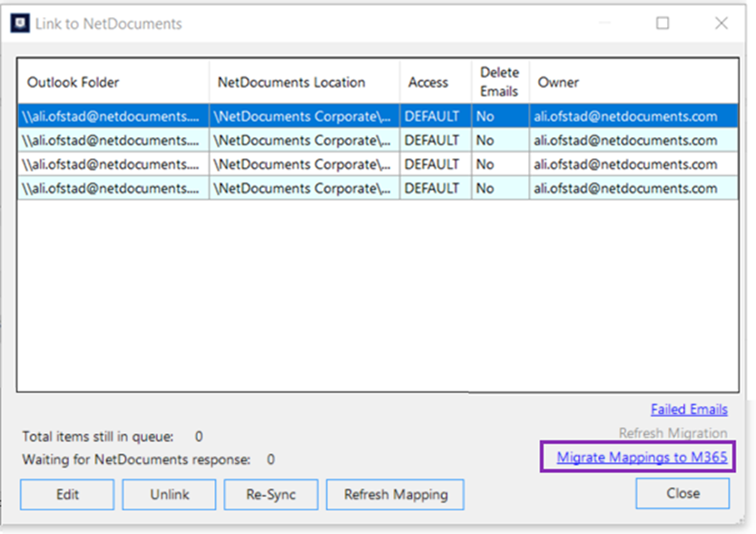Click the Owner column header
Image resolution: width=756 pixels, height=534 pixels.
pos(558,82)
